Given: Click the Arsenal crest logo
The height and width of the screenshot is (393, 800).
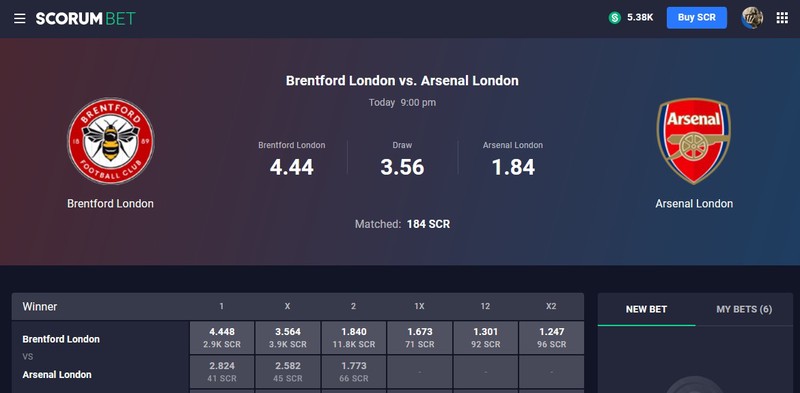Looking at the screenshot, I should 694,141.
